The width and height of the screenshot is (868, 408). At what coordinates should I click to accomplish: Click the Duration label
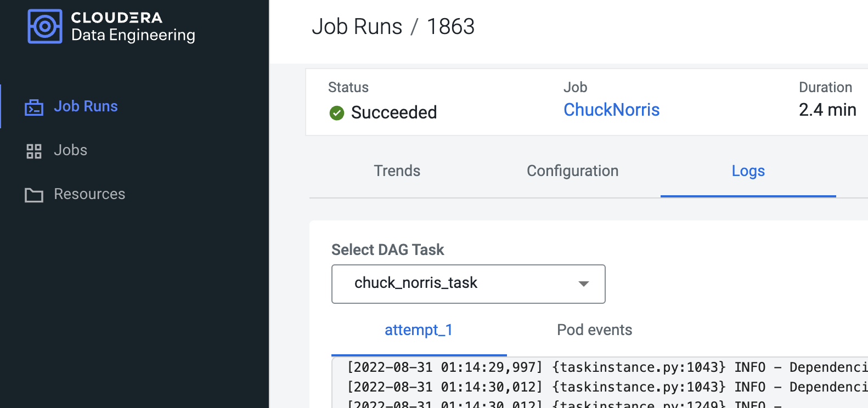(826, 88)
